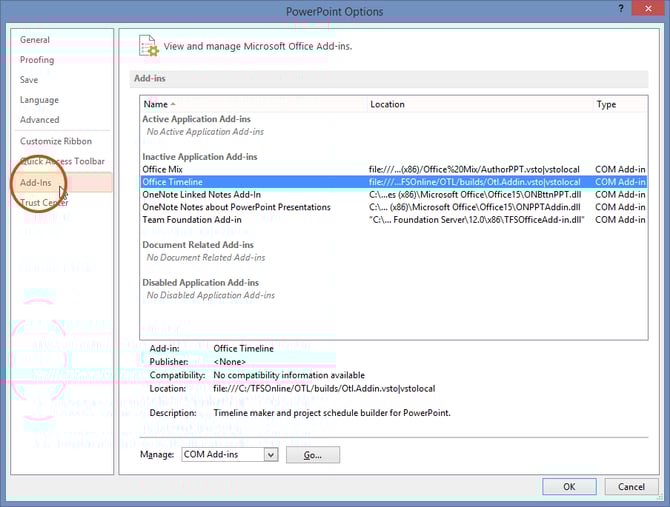Click the Location column header
670x507 pixels.
(x=387, y=104)
